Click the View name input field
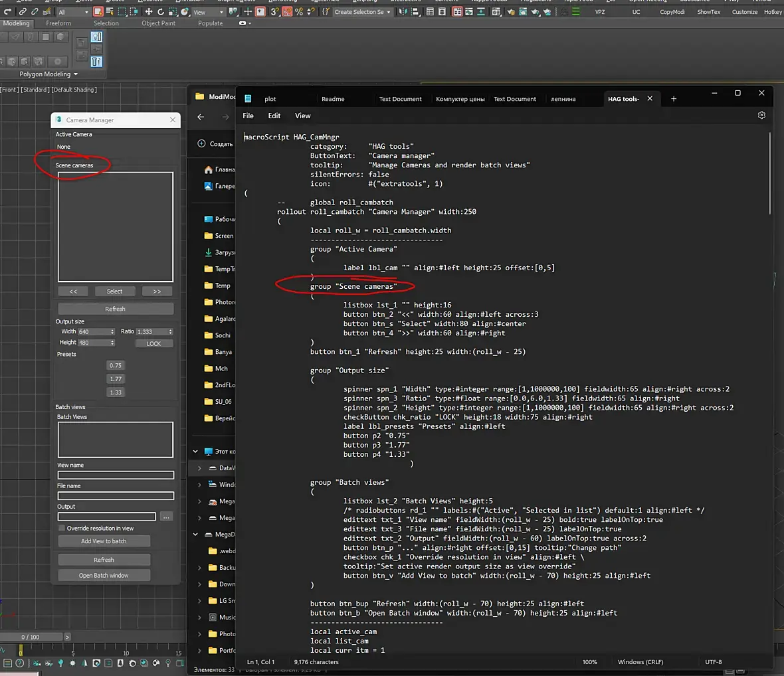The image size is (784, 676). (116, 475)
